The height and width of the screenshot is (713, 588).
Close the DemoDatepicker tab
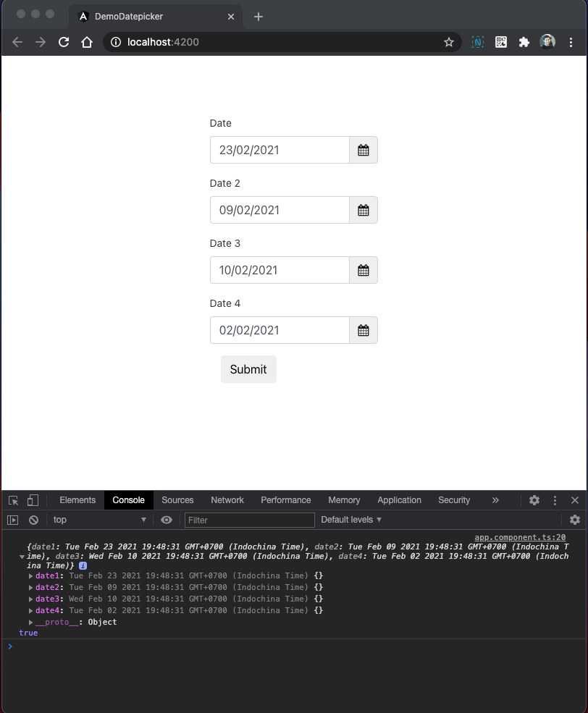pos(231,17)
